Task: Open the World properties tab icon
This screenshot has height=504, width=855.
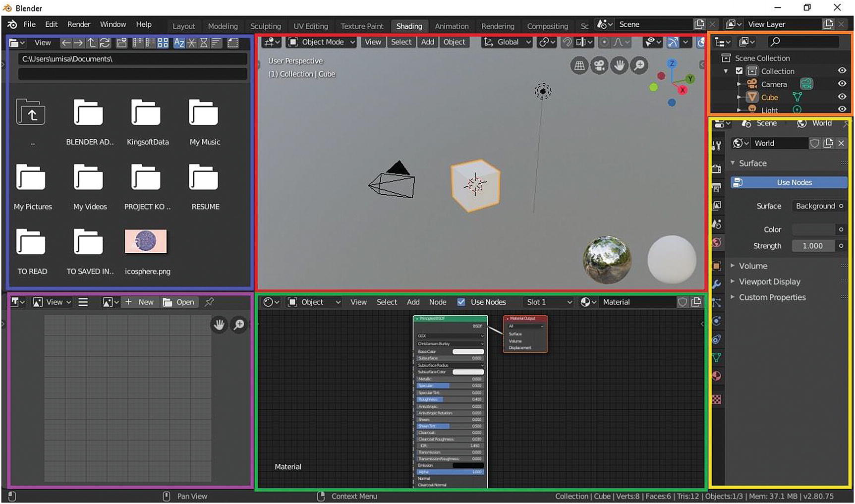Action: click(717, 242)
